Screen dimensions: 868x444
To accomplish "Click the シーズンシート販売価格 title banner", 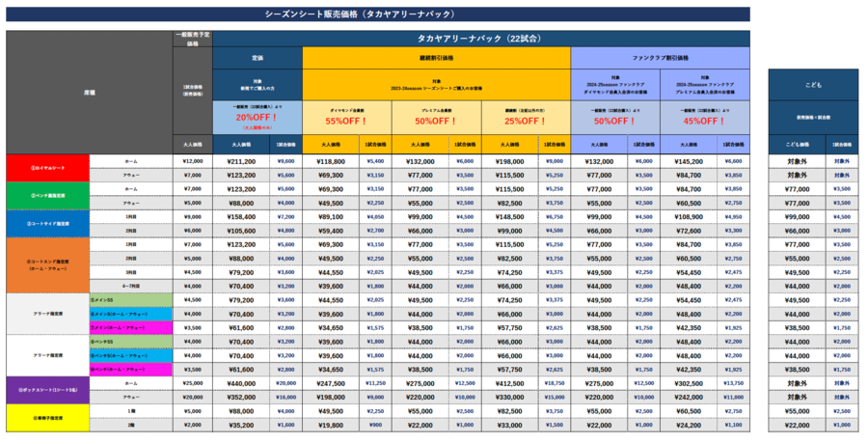I will pyautogui.click(x=377, y=14).
